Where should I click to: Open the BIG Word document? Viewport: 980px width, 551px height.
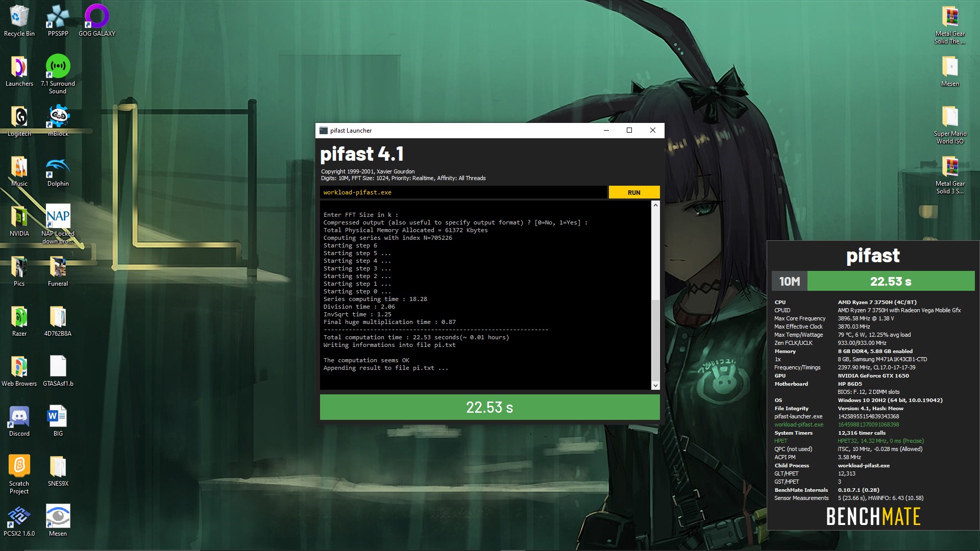click(58, 421)
